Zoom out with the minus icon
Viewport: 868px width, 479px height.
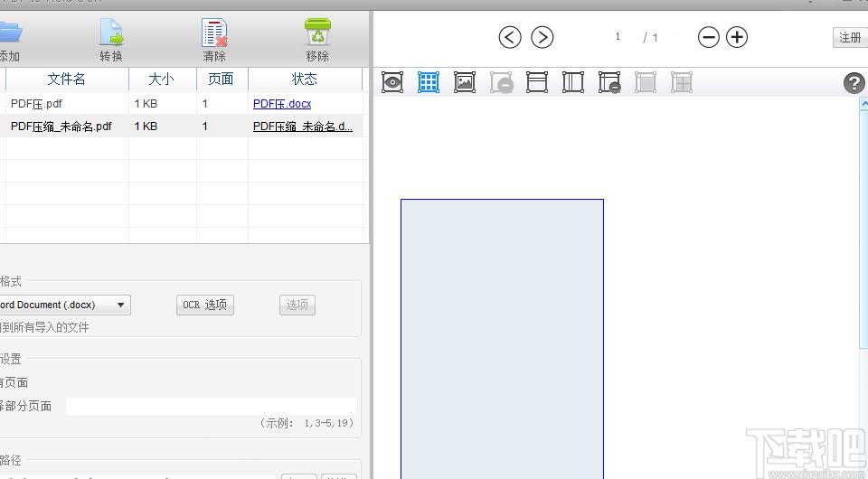pos(708,38)
